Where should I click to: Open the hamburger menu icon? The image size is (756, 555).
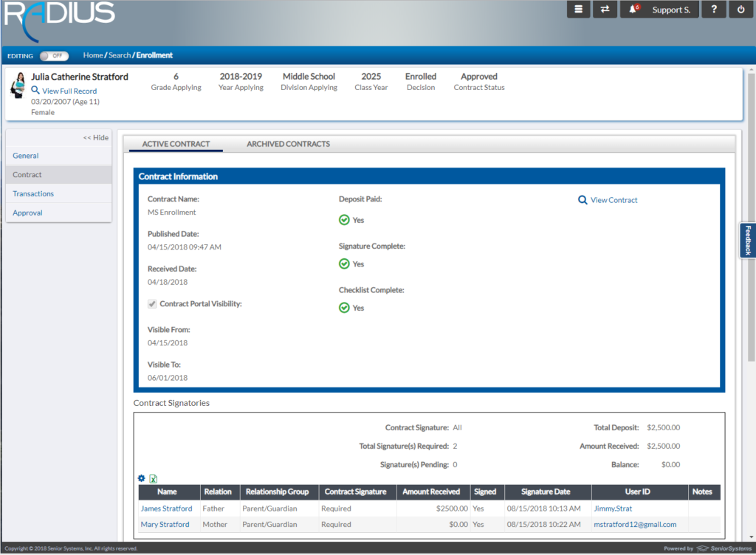click(x=578, y=9)
